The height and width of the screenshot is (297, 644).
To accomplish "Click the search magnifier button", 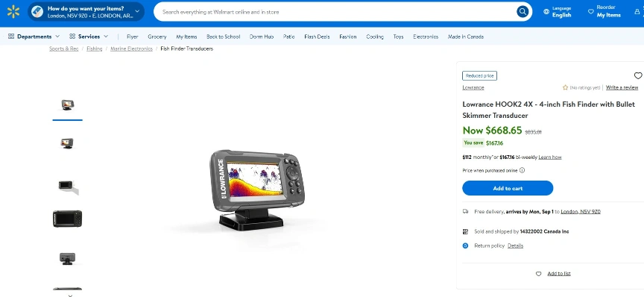I will pos(523,12).
